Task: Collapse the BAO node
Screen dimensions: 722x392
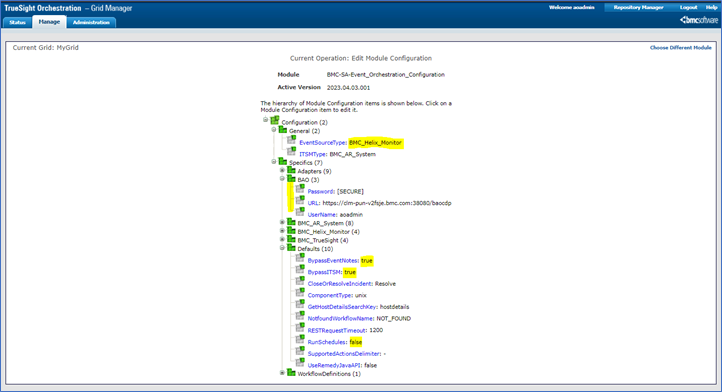Action: pos(282,179)
